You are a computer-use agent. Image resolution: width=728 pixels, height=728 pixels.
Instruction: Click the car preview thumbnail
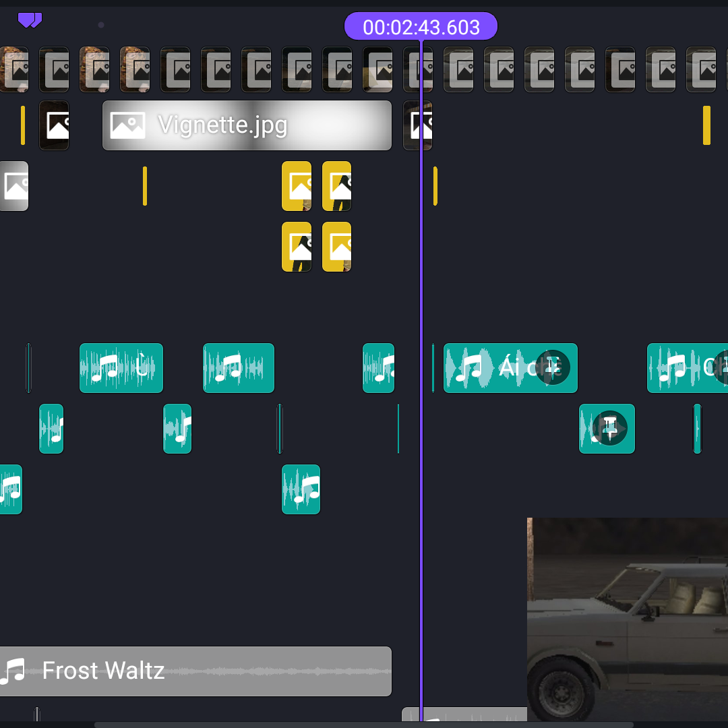tap(627, 620)
